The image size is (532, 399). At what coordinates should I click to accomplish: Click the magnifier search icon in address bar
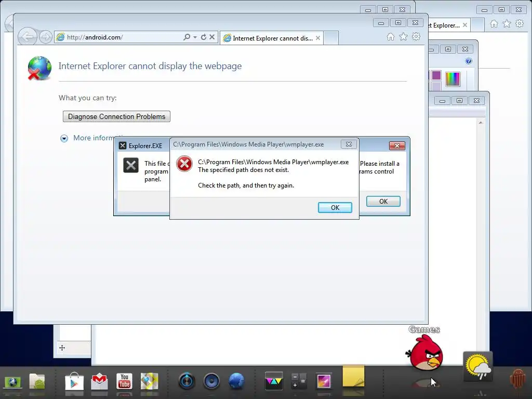click(187, 37)
